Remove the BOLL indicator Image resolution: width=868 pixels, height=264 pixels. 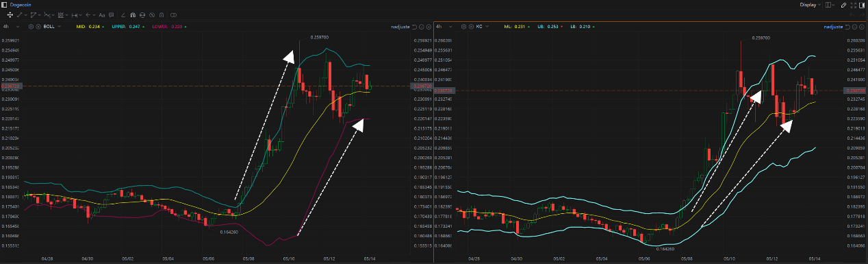[x=38, y=27]
